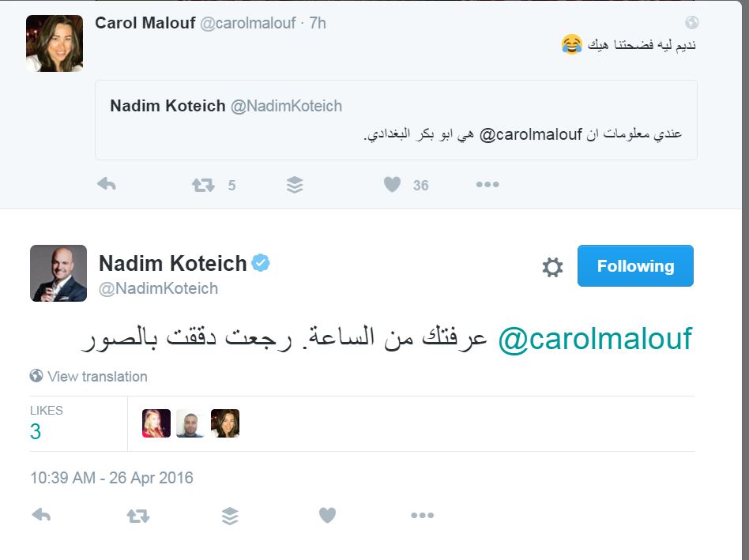Click the globe icon on Carol's tweet

691,23
